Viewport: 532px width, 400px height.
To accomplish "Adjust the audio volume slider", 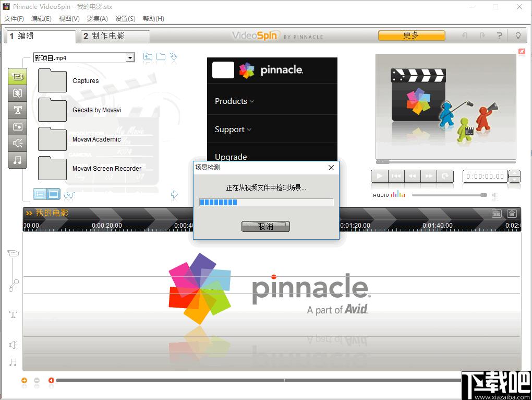I will 450,195.
